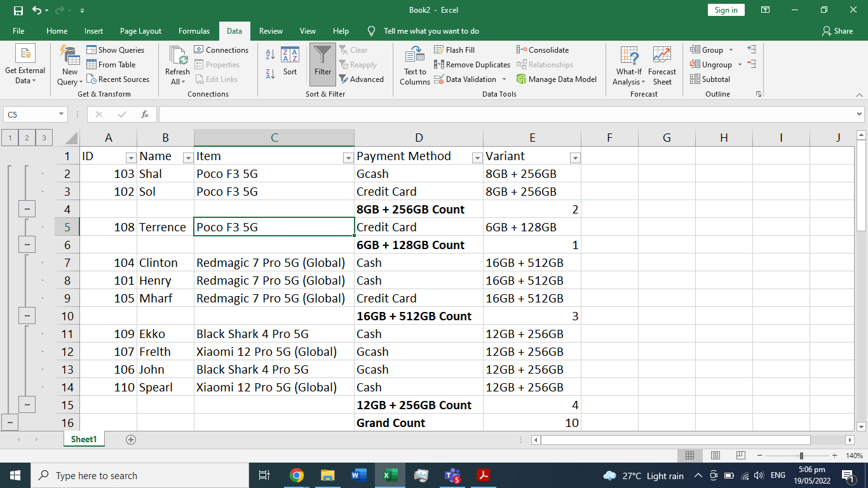
Task: Click the Insert Function fx icon
Action: pyautogui.click(x=145, y=114)
